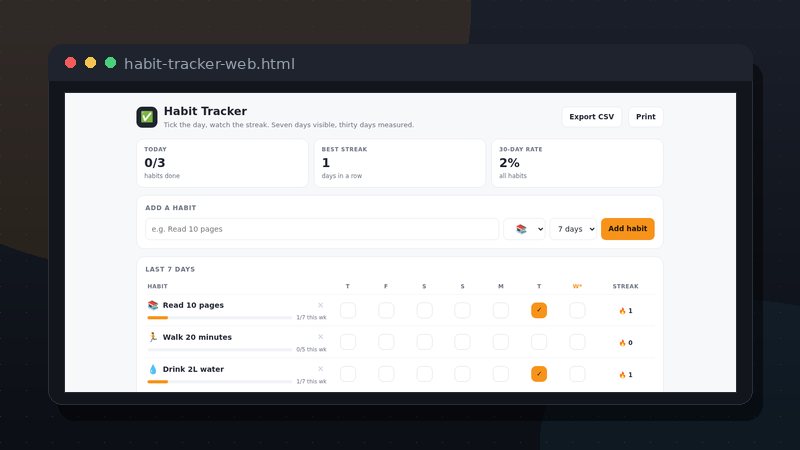Image resolution: width=800 pixels, height=450 pixels.
Task: Click the Walk 20 minutes weekly progress bar
Action: pyautogui.click(x=219, y=350)
